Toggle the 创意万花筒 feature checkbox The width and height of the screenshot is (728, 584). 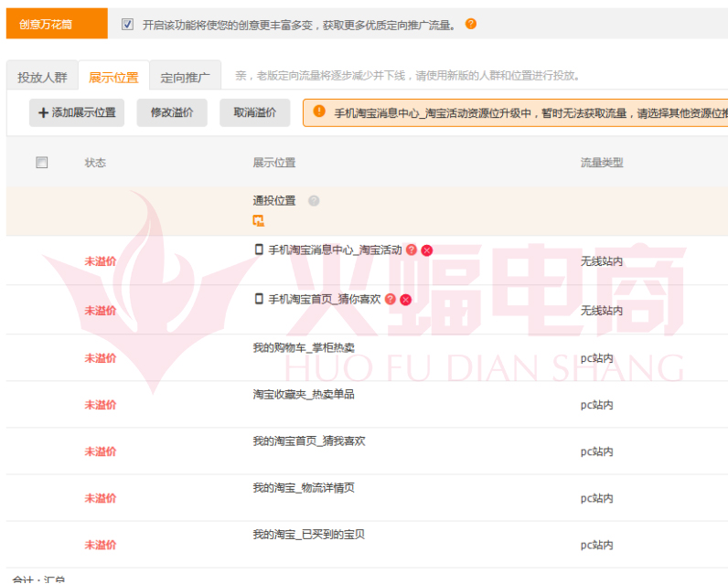coord(127,24)
